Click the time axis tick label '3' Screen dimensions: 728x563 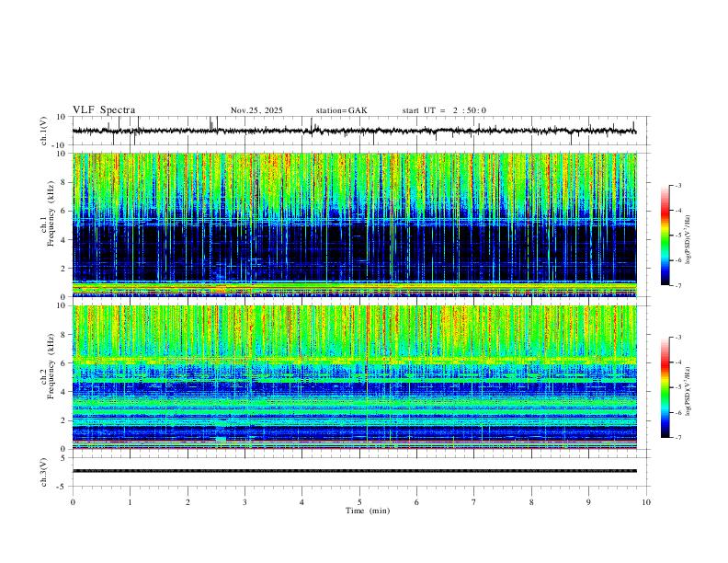coord(245,502)
